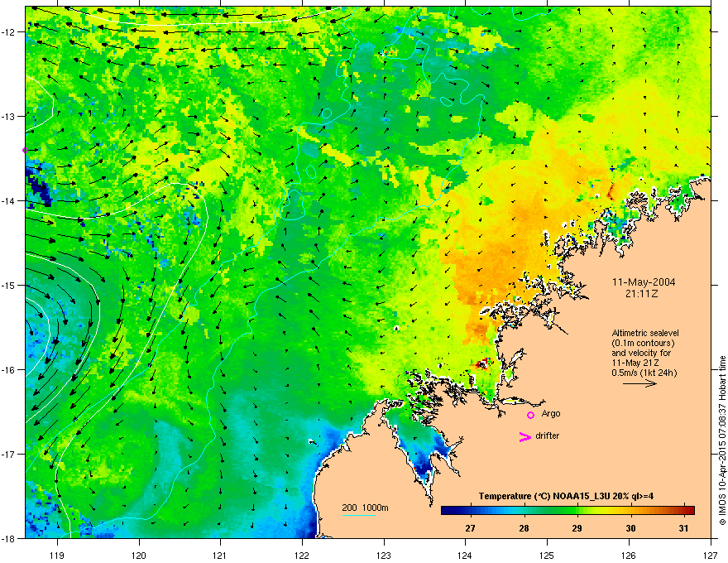728x563 pixels.
Task: Click the longitude axis label 124
Action: 465,555
